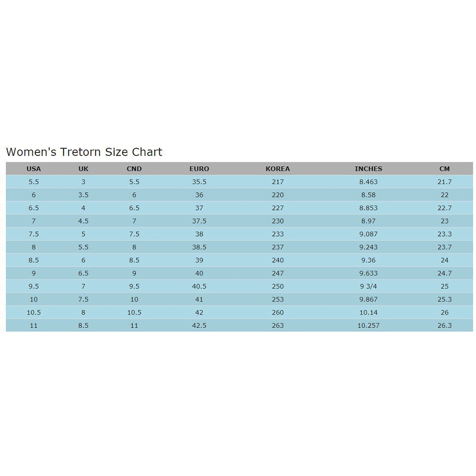The width and height of the screenshot is (476, 476).
Task: Click the Women's Tretorn Size Chart title
Action: [x=84, y=152]
